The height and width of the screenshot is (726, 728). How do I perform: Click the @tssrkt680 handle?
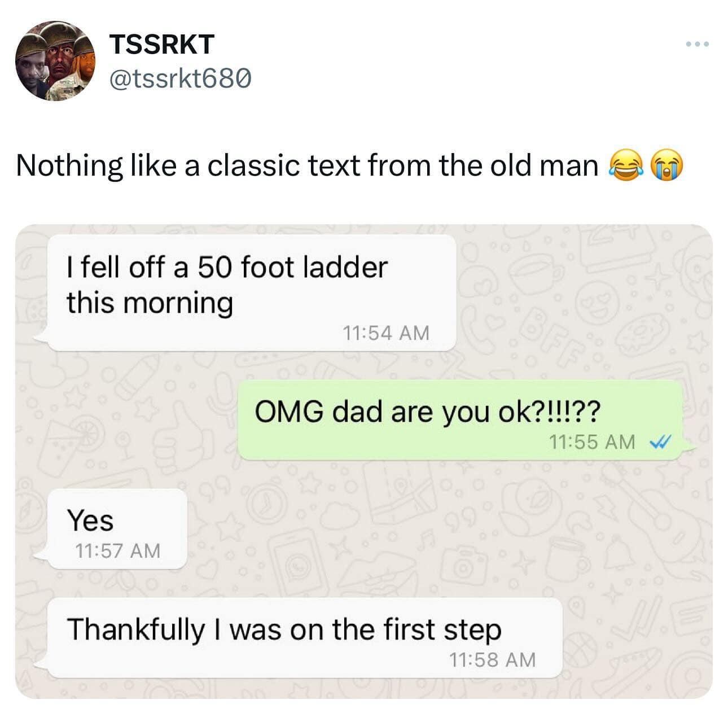click(180, 80)
